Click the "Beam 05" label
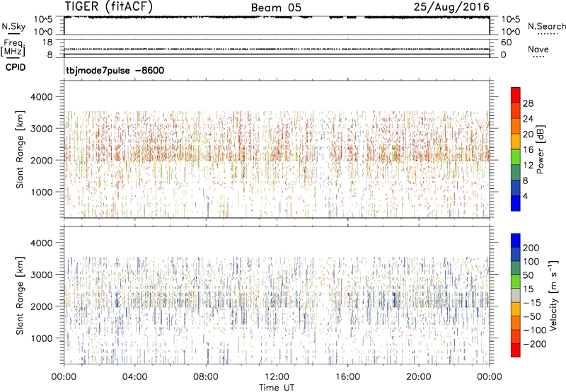The image size is (566, 392). pos(276,8)
